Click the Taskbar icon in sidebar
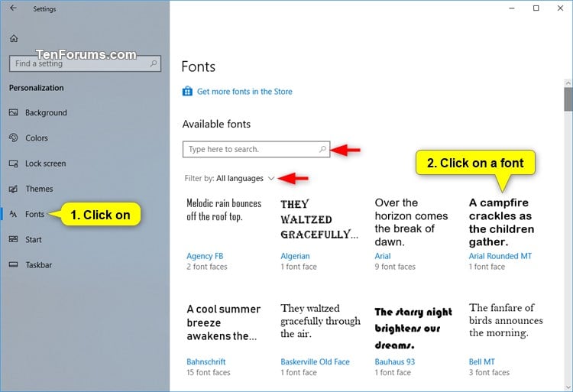Screen dimensions: 573x392 click(x=14, y=264)
